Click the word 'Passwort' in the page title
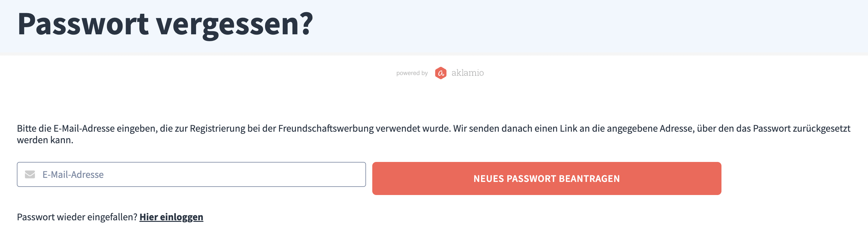Screen dimensions: 868x244 [83, 24]
